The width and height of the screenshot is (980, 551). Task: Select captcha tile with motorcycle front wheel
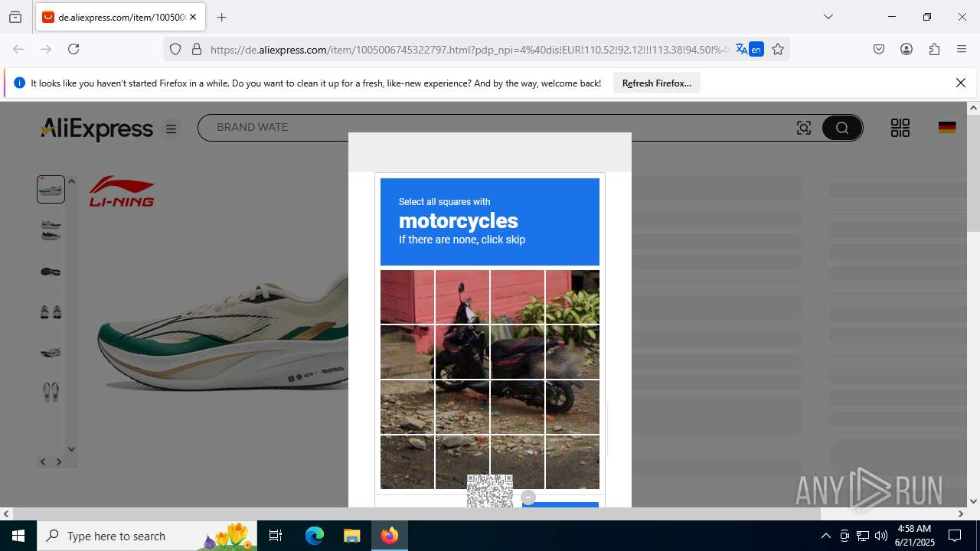coord(462,407)
